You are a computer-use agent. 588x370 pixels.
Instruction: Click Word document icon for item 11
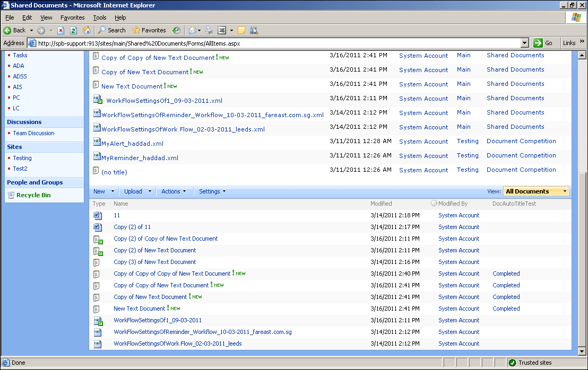coord(98,215)
